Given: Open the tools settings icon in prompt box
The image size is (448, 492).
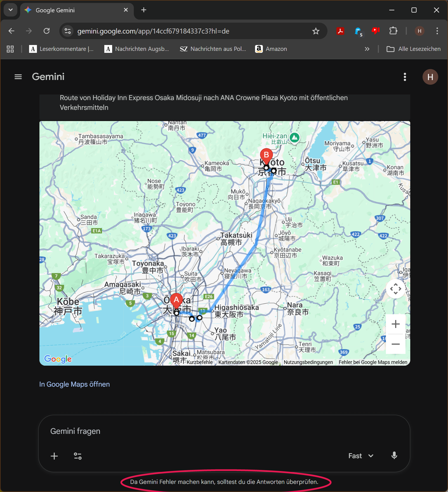Looking at the screenshot, I should click(x=77, y=456).
